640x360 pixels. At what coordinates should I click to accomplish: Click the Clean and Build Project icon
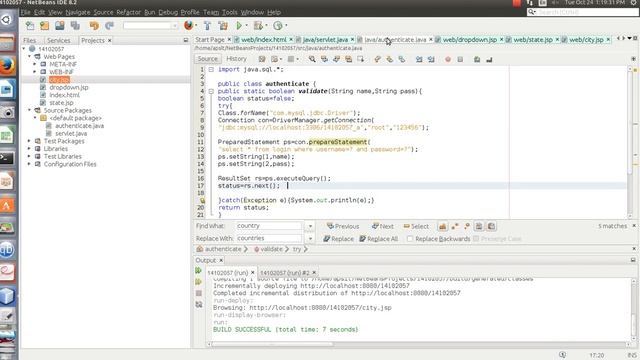223,26
